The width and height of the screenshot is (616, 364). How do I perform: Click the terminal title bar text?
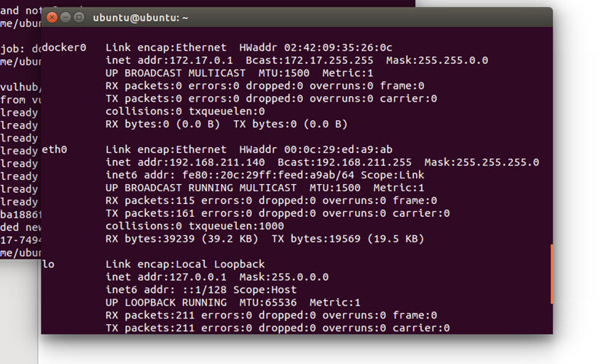[140, 18]
